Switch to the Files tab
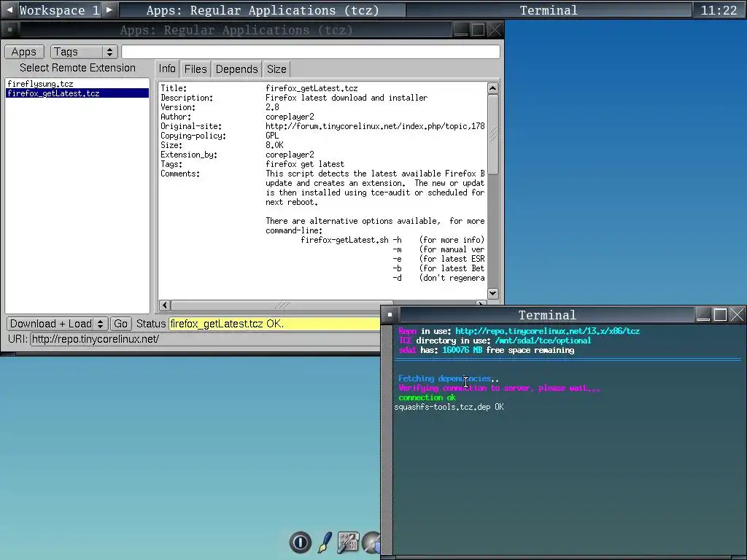Viewport: 747px width, 560px height. coord(196,69)
